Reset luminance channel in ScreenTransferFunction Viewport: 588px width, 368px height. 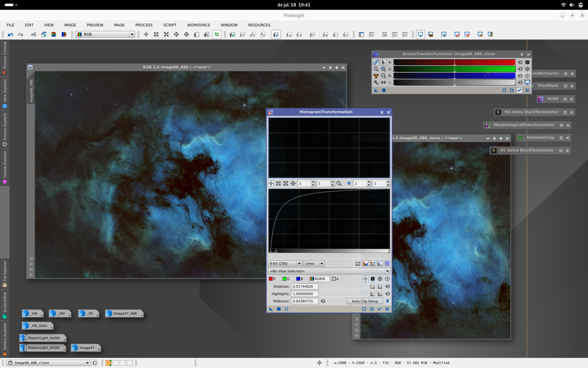click(x=520, y=82)
